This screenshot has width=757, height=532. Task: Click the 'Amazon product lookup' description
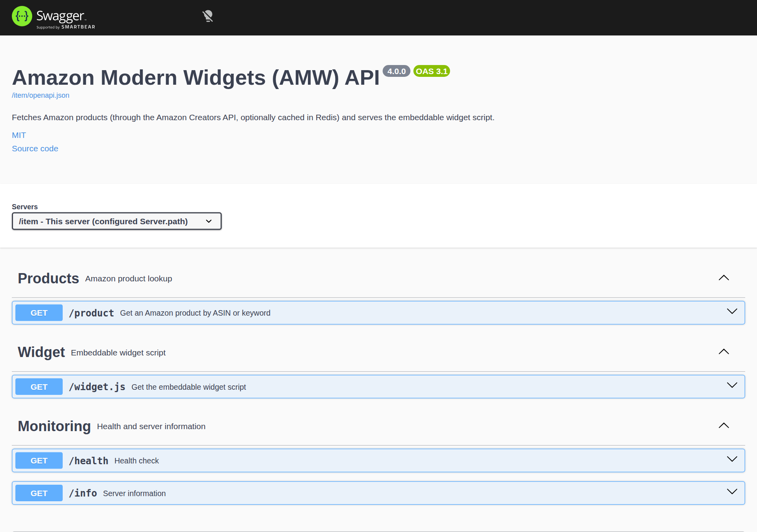tap(129, 279)
